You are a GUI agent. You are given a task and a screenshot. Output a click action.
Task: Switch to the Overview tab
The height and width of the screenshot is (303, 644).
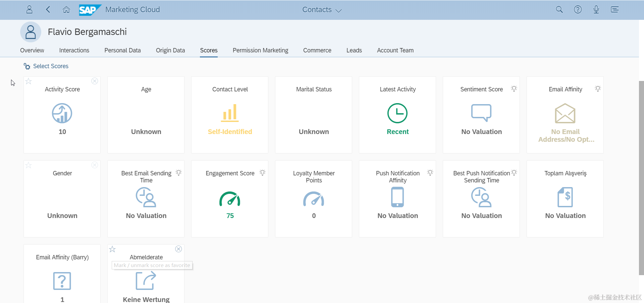(32, 50)
